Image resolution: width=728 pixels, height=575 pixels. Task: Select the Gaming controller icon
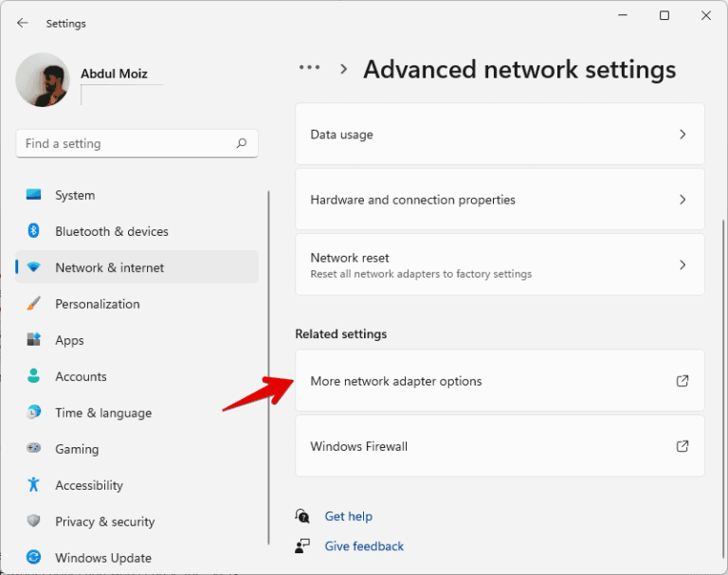coord(34,449)
